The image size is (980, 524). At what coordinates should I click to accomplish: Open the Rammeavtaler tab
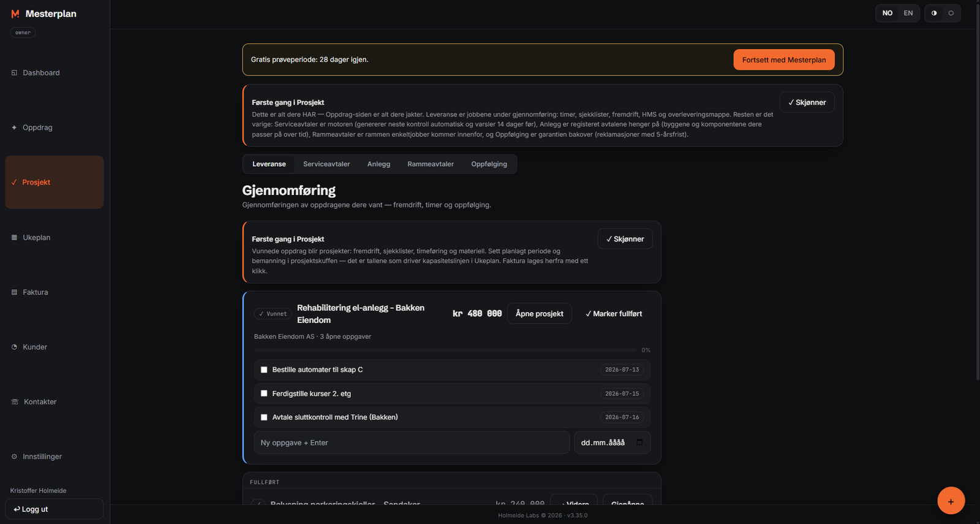tap(431, 164)
